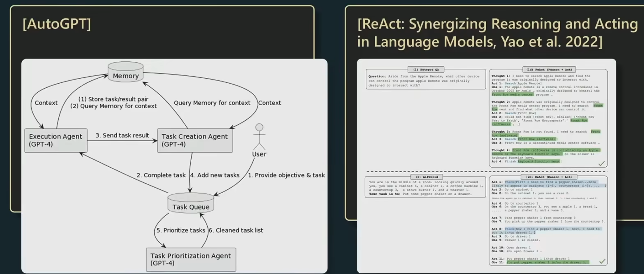644x274 pixels.
Task: Select the Execution Agent (GPT-4) box
Action: click(x=56, y=140)
